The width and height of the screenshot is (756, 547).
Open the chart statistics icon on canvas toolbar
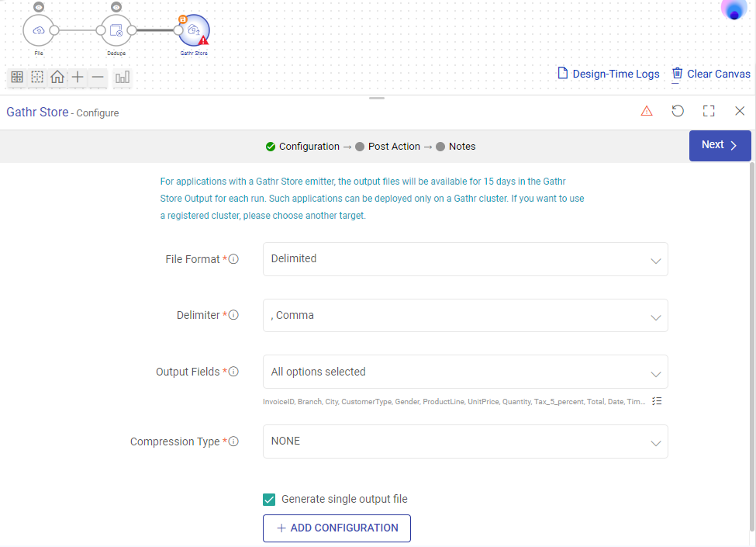(x=122, y=77)
